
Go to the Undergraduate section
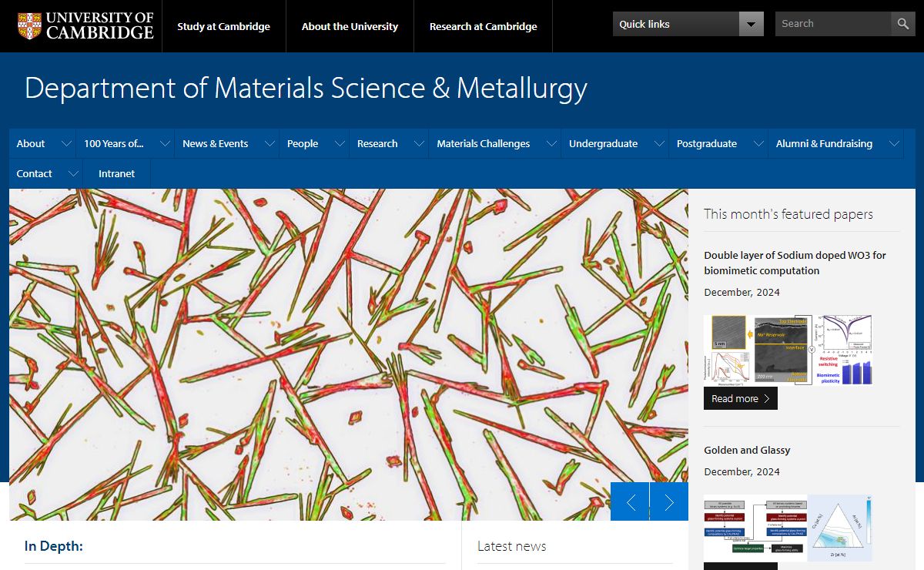(x=604, y=143)
